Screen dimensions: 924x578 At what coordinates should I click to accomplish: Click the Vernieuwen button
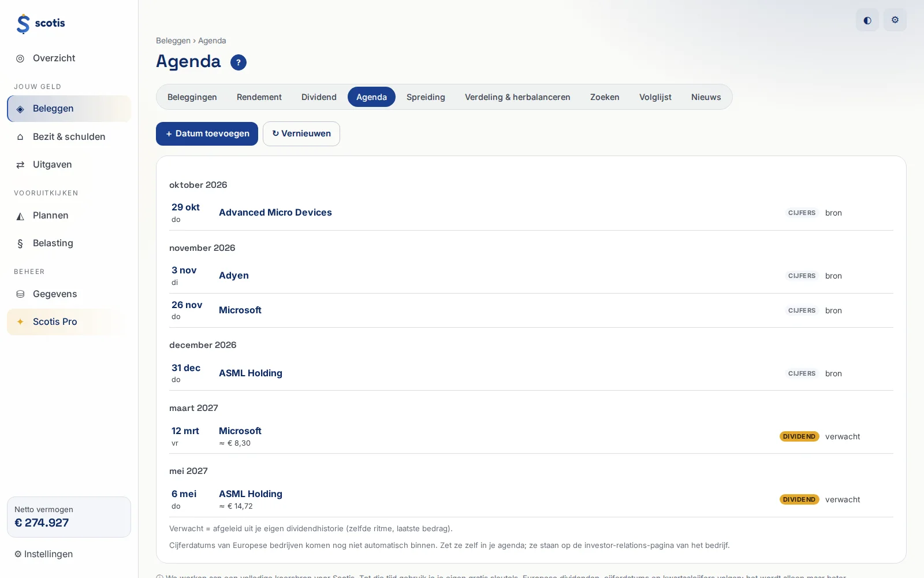pos(301,134)
